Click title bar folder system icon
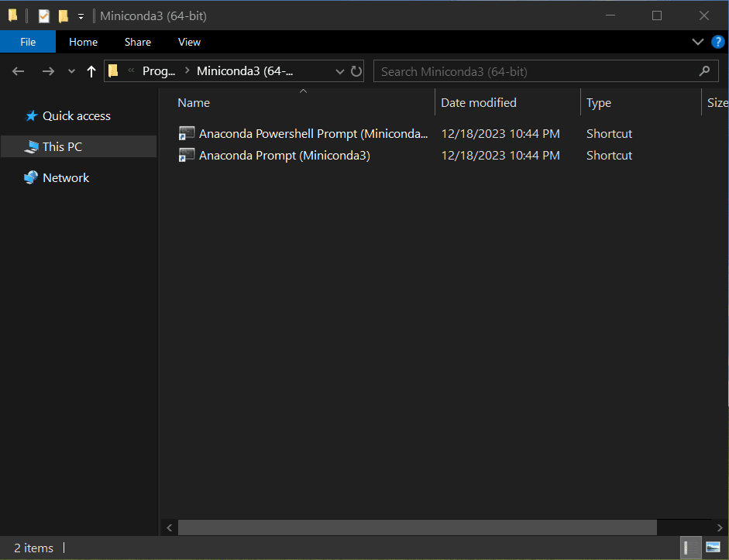The image size is (729, 560). [12, 15]
